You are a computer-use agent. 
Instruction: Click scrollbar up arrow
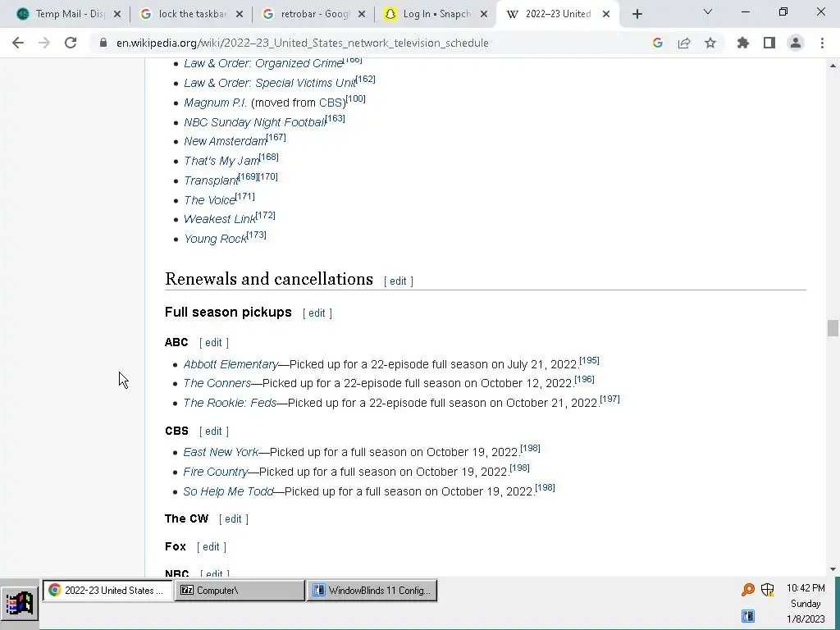click(833, 66)
